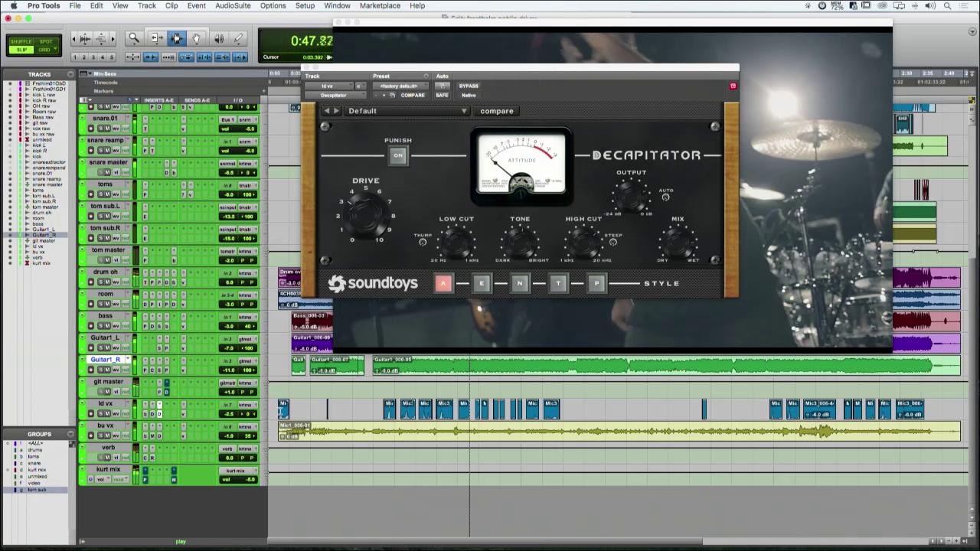This screenshot has height=551, width=980.
Task: Click record enable on toms track
Action: [91, 194]
